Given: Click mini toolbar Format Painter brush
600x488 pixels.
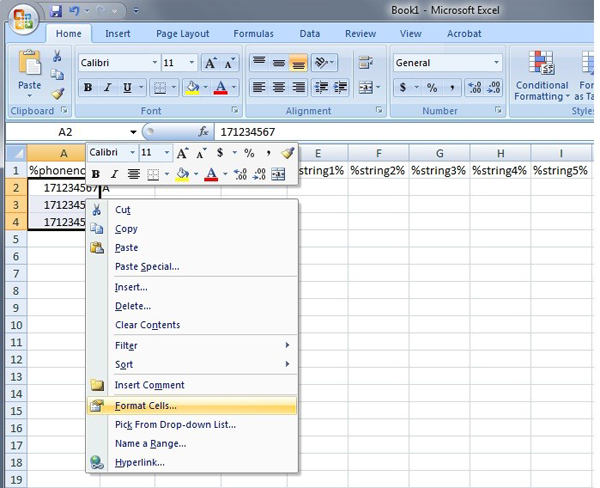Looking at the screenshot, I should click(x=287, y=153).
